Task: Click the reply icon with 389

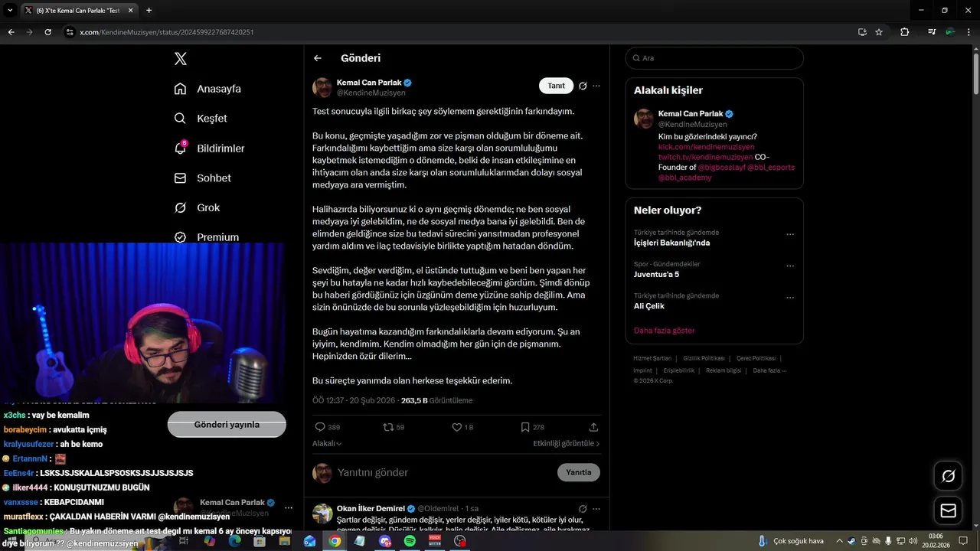Action: [321, 427]
